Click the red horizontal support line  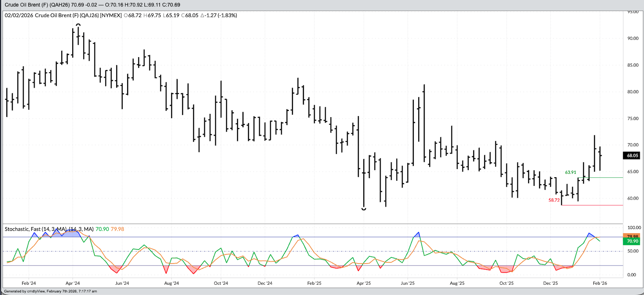click(x=592, y=205)
